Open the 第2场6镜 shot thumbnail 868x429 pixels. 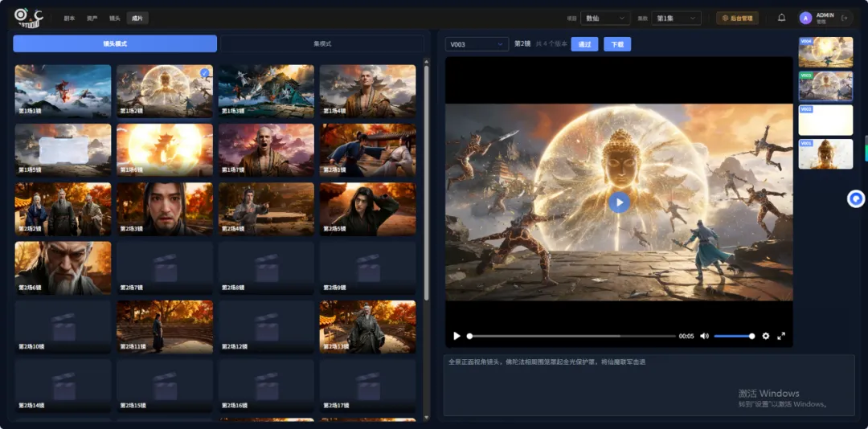pyautogui.click(x=63, y=268)
